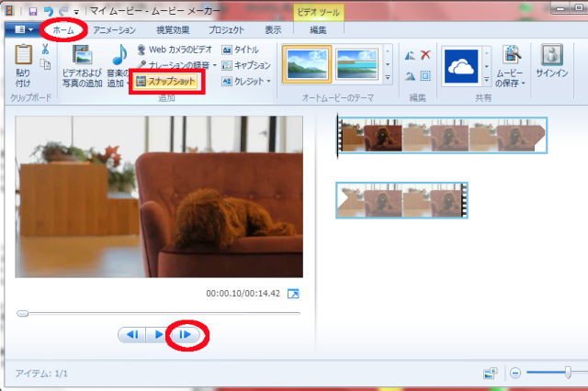Step to the next frame
This screenshot has height=391, width=588.
186,335
